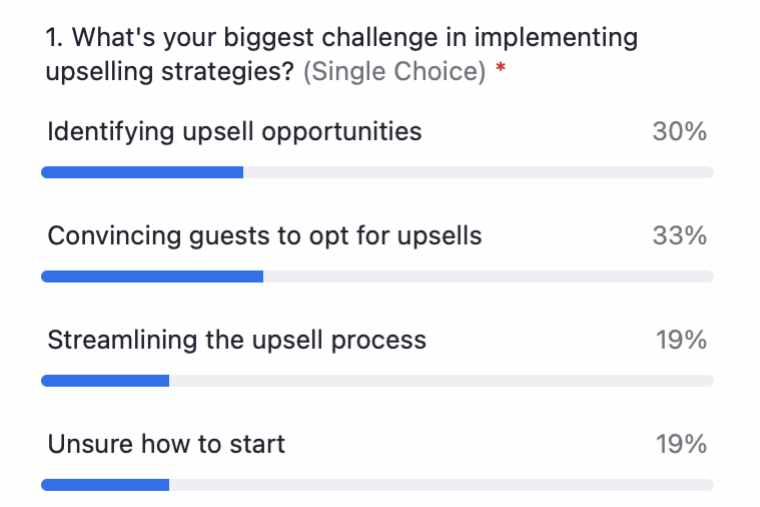
Task: Select "Streamlining the upsell process" option label
Action: point(237,340)
